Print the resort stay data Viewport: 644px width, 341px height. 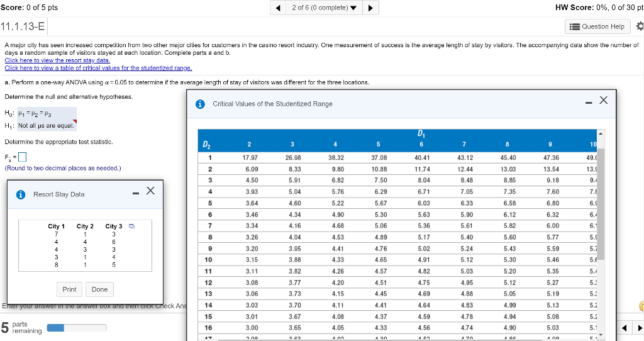pyautogui.click(x=69, y=289)
